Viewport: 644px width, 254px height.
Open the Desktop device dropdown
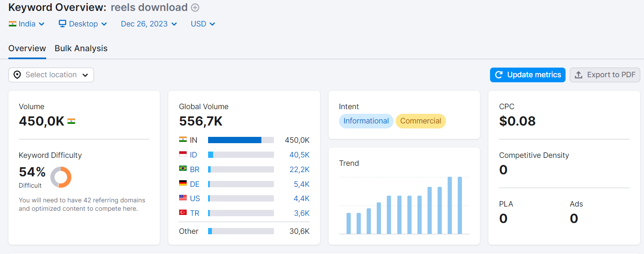tap(83, 24)
